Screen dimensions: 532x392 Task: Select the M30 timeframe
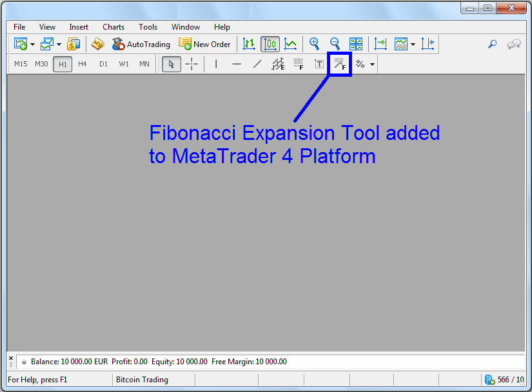click(41, 64)
